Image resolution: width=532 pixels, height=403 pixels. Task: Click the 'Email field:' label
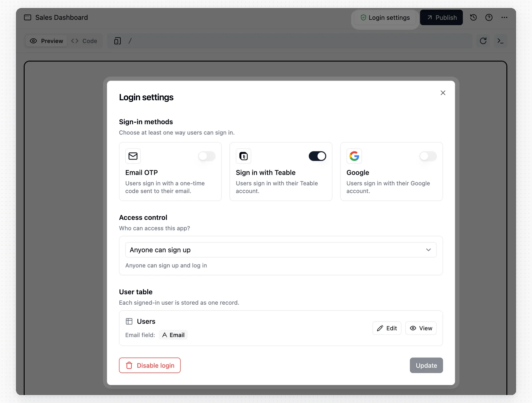pos(140,335)
